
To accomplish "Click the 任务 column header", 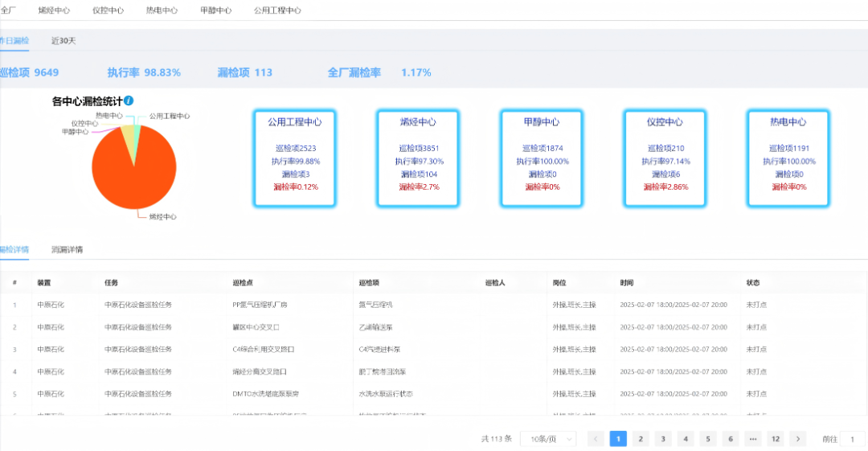I will pos(111,282).
